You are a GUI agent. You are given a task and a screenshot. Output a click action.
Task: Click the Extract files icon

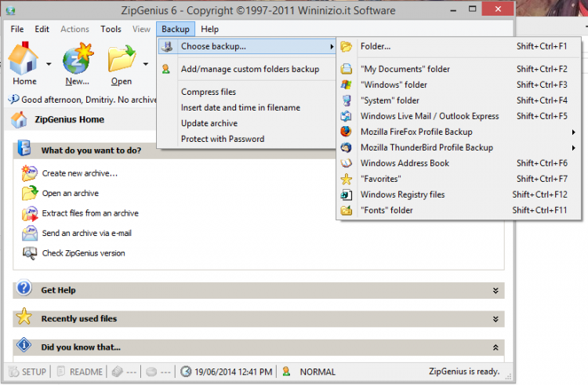coord(30,213)
